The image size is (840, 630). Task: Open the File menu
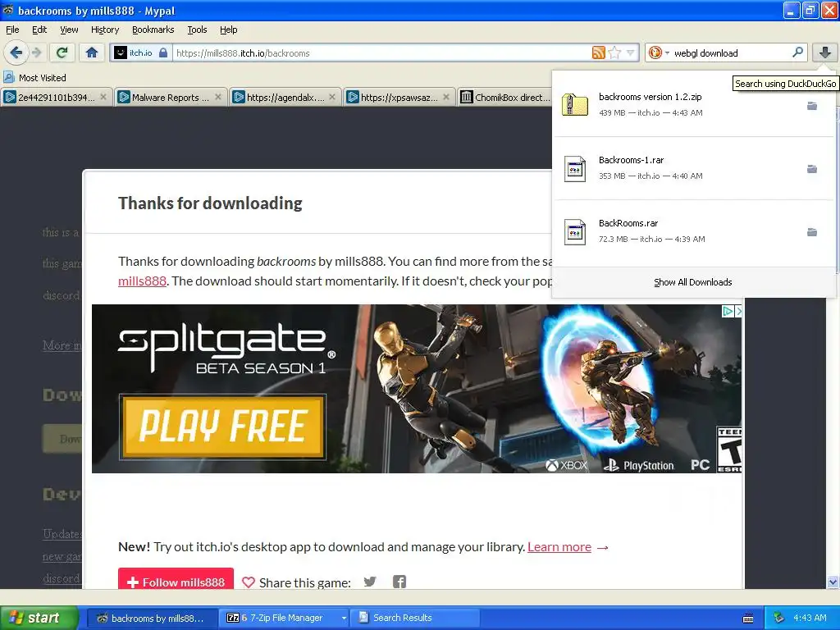[12, 30]
